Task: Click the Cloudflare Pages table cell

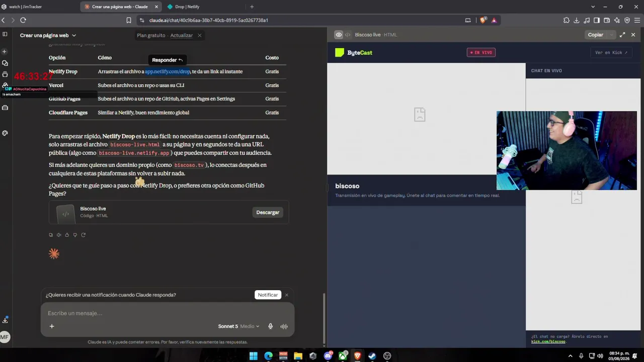Action: tap(68, 113)
